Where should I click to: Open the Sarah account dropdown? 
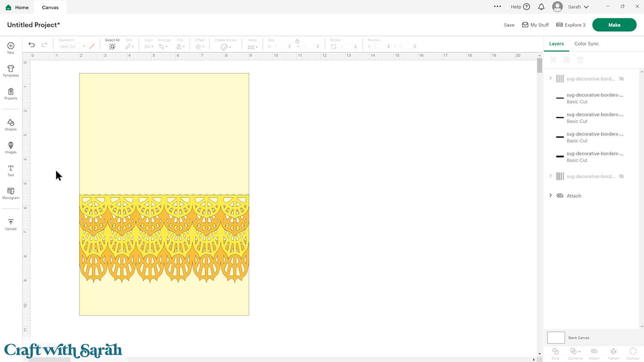(x=577, y=7)
